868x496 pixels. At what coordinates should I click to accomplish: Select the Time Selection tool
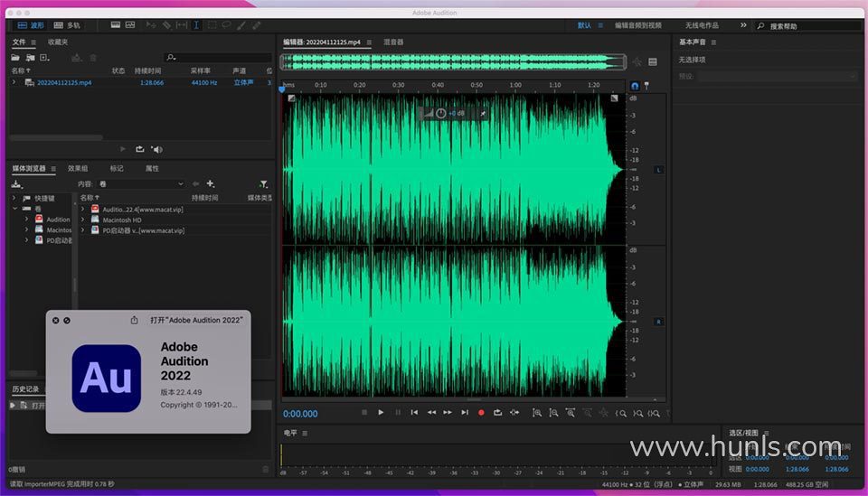coord(196,25)
